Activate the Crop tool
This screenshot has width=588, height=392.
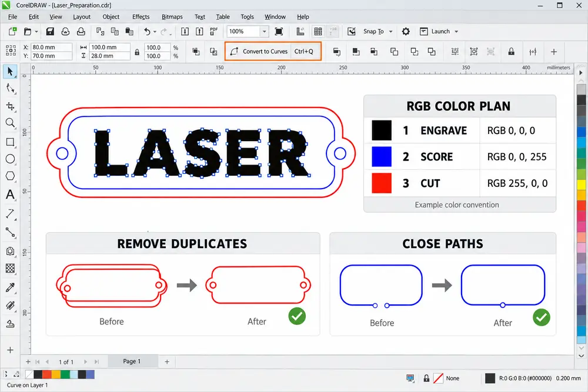[10, 106]
